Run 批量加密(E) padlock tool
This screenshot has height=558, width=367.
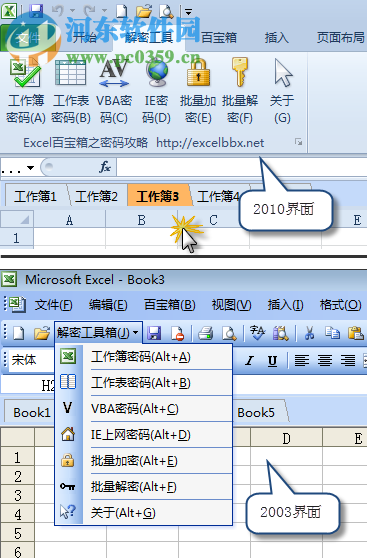198,92
